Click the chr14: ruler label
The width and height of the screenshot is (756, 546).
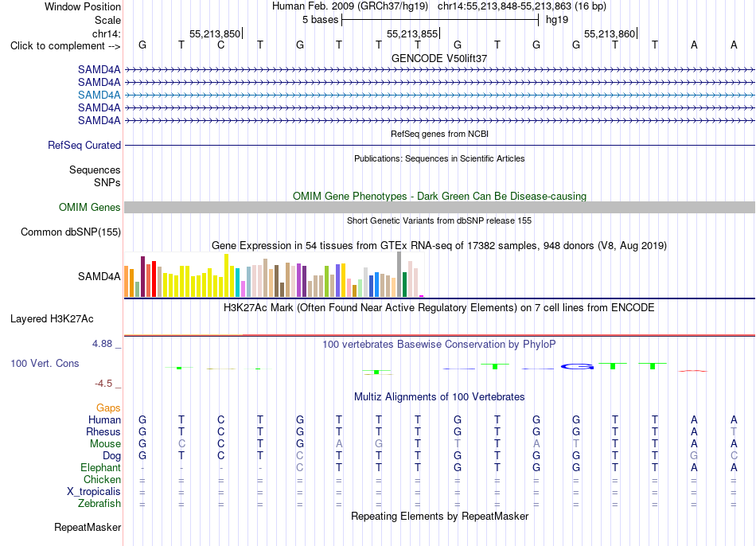(x=106, y=33)
